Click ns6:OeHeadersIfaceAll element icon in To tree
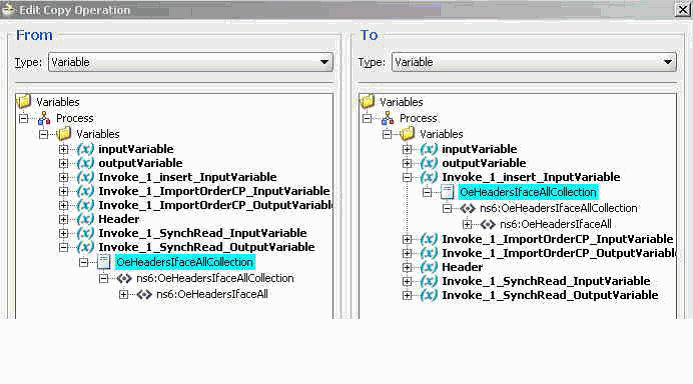This screenshot has height=384, width=693. click(x=488, y=224)
